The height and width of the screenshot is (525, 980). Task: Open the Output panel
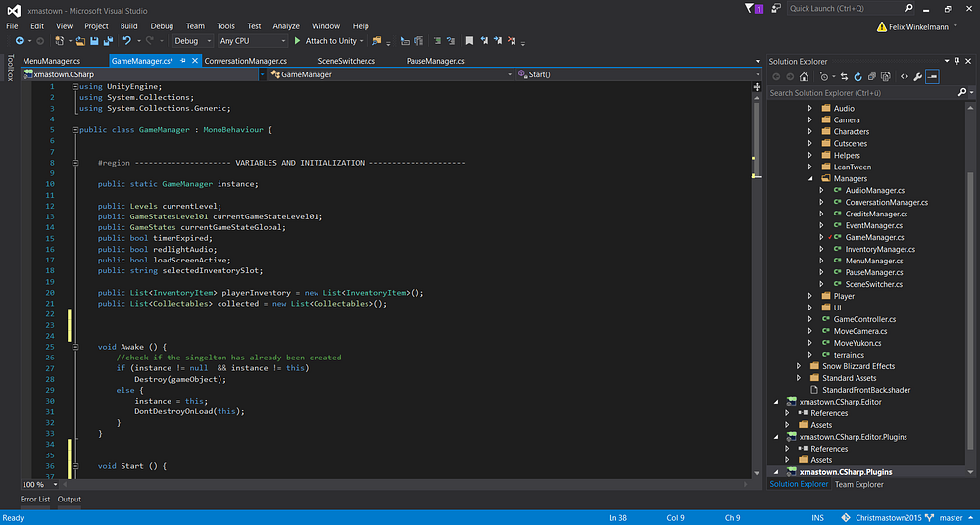(70, 499)
